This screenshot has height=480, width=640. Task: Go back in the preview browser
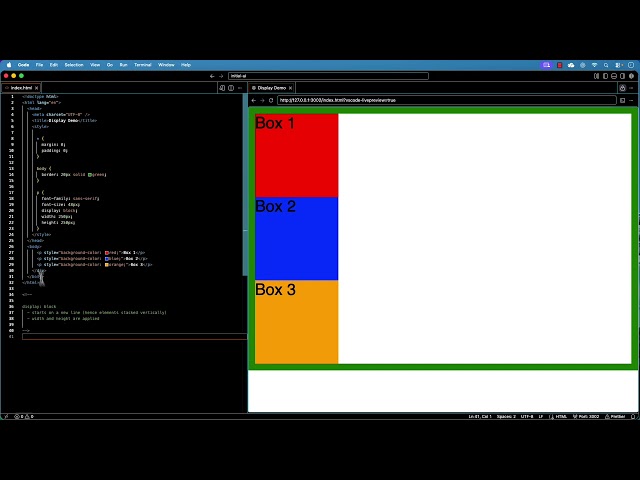coord(253,100)
